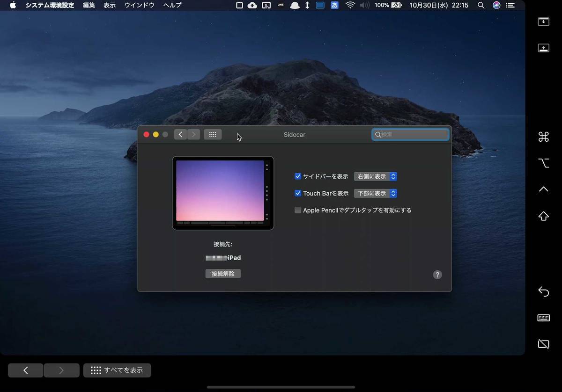The height and width of the screenshot is (392, 562).
Task: Click the 接続解除 button
Action: click(x=223, y=274)
